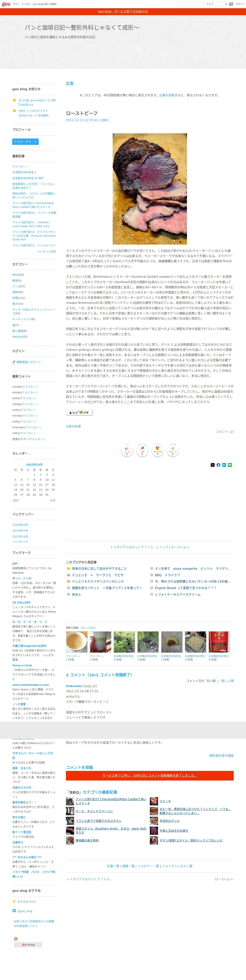Open the large roast beef photo

tap(150, 189)
